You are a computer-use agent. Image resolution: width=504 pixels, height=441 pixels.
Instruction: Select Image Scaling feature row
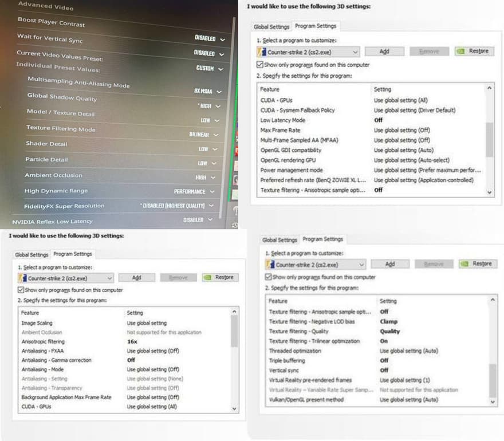pos(125,323)
